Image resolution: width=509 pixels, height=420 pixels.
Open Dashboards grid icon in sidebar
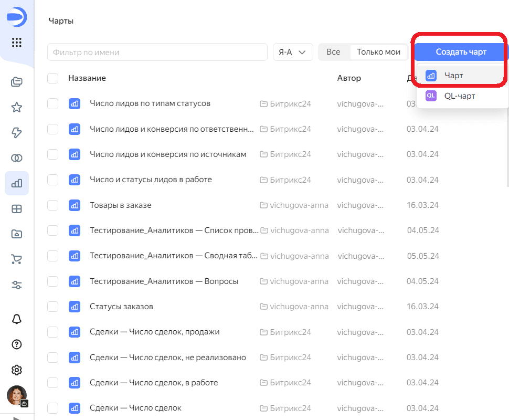click(x=17, y=209)
